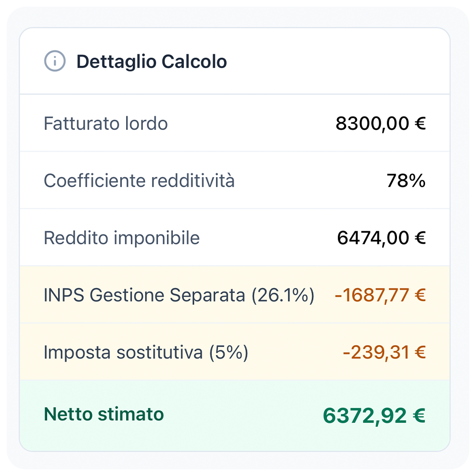Select the Imposta sostitutiva (5%) label
The width and height of the screenshot is (476, 476).
pos(146,353)
